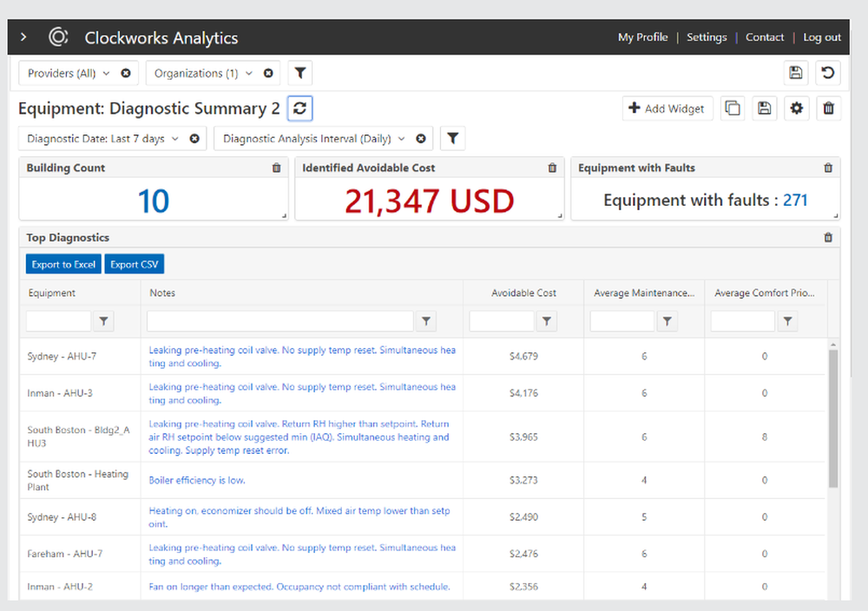Click the Export CSV button
The height and width of the screenshot is (611, 868).
134,265
